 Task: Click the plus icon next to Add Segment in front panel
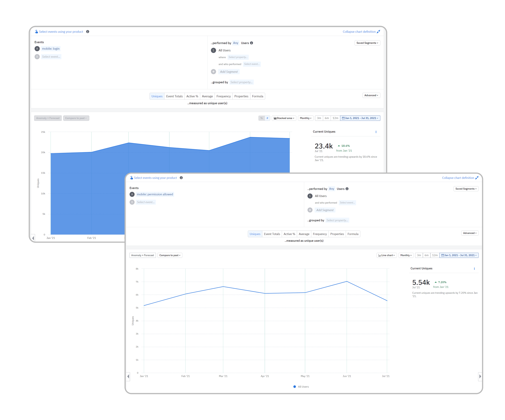tap(310, 210)
